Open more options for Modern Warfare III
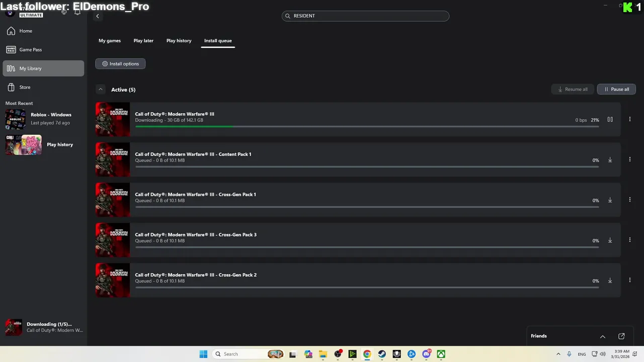 click(629, 119)
